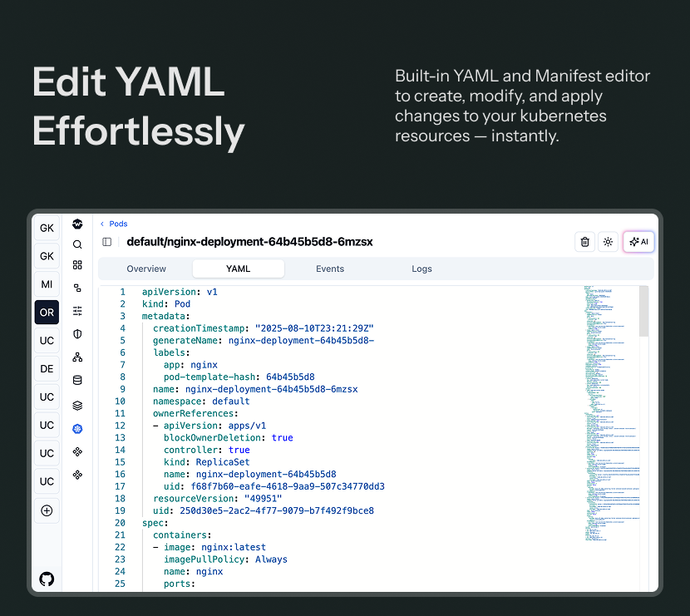Click the creationTimestamp value line
The width and height of the screenshot is (690, 616).
264,328
